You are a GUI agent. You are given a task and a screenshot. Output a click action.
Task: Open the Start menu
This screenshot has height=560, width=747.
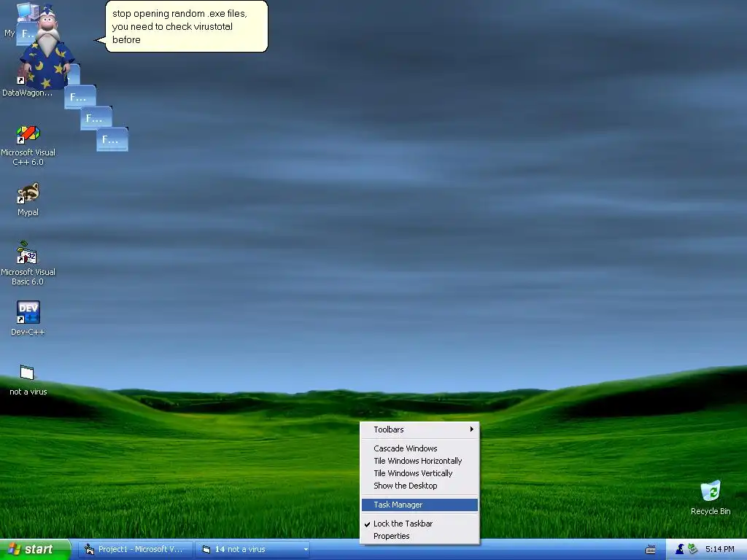click(x=35, y=549)
